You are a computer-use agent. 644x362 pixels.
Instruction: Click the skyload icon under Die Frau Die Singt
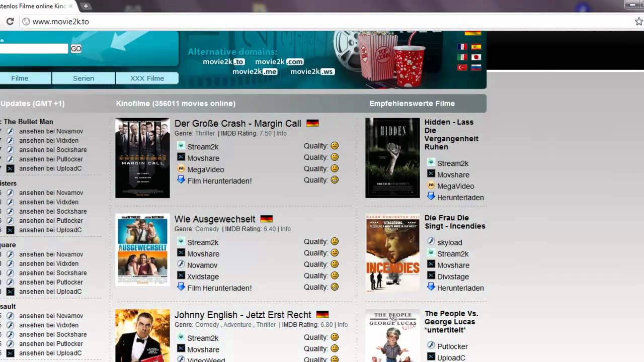pyautogui.click(x=431, y=242)
